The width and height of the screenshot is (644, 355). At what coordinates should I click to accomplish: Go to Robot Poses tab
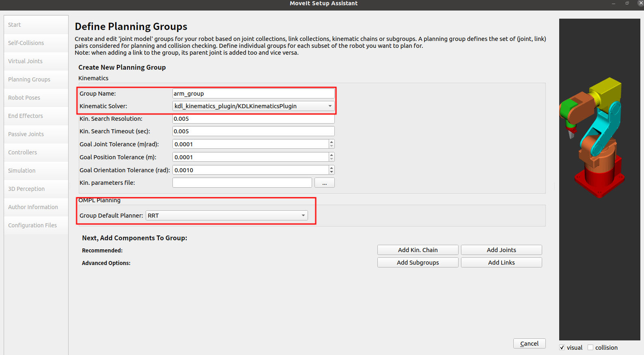(36, 98)
